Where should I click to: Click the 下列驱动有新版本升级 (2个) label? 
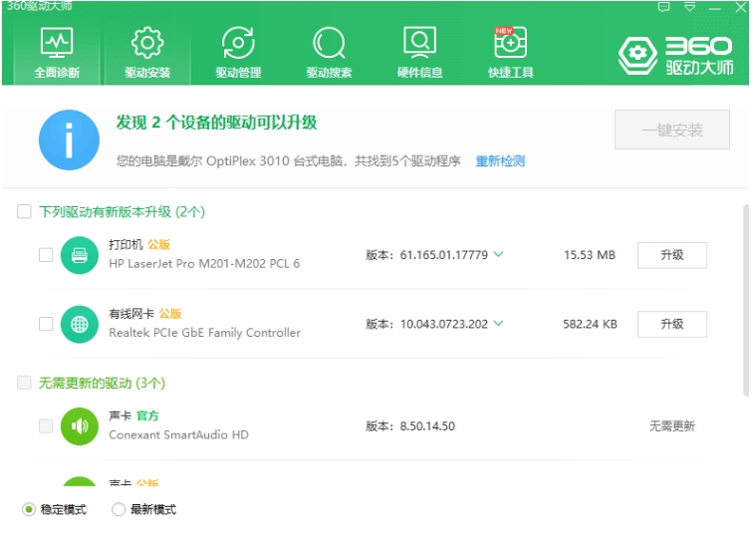click(x=122, y=211)
